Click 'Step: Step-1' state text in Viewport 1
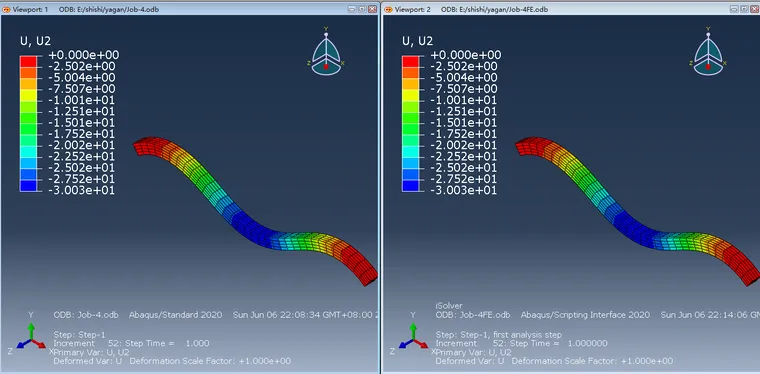760x374 pixels. (79, 335)
